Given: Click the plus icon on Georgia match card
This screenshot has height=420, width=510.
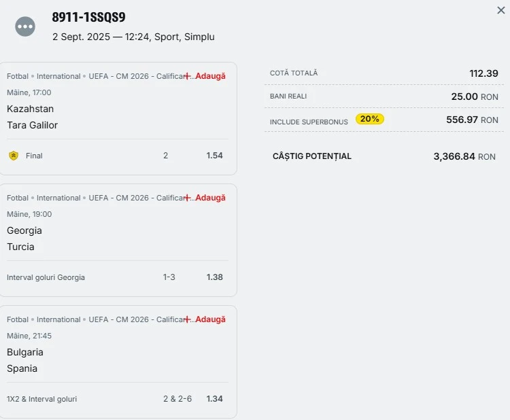Looking at the screenshot, I should (188, 198).
